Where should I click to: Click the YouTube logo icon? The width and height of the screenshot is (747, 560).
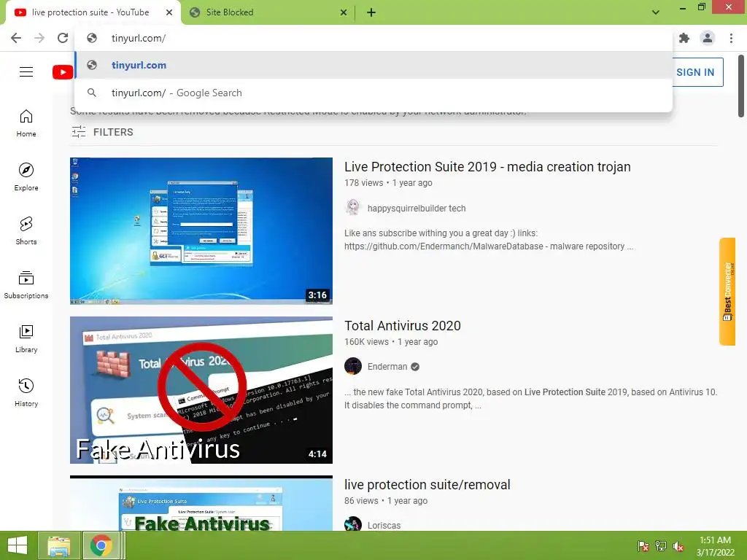63,72
